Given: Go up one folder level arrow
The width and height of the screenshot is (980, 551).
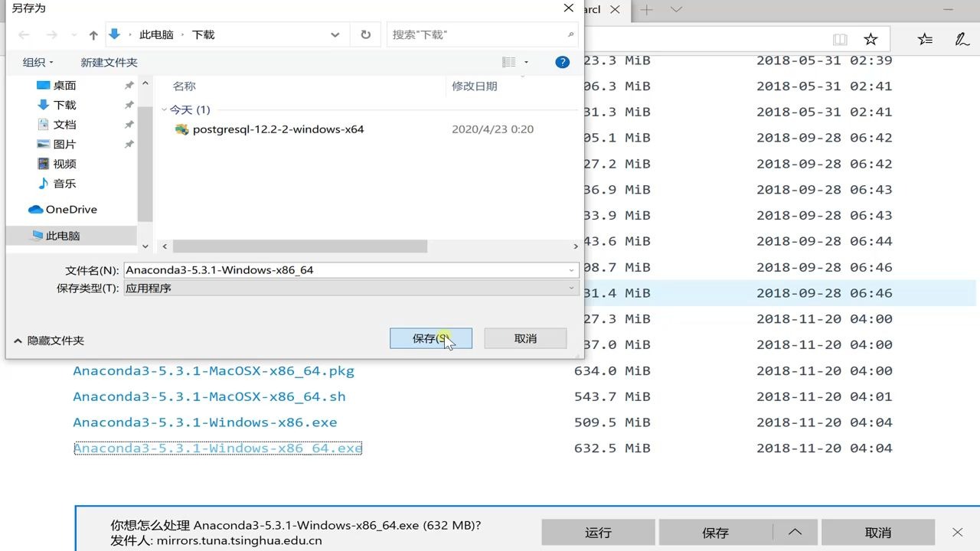Looking at the screenshot, I should tap(93, 35).
